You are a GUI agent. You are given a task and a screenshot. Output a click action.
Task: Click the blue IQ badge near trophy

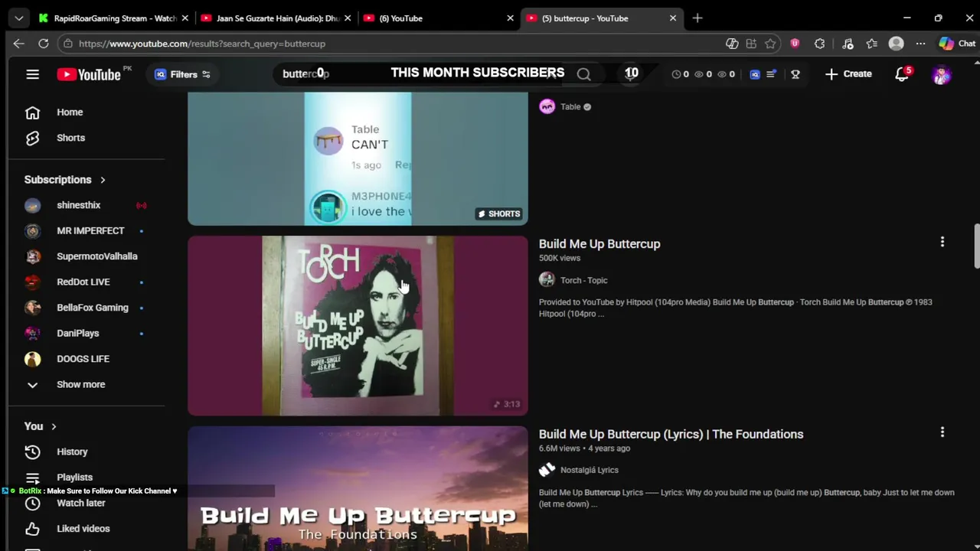(755, 74)
